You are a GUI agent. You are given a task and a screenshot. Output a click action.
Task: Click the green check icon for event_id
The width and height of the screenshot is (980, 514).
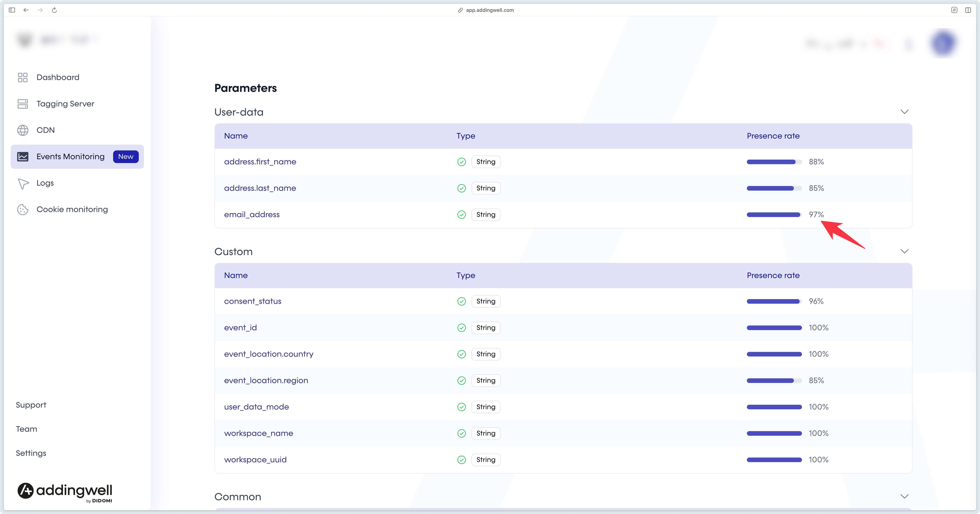461,328
